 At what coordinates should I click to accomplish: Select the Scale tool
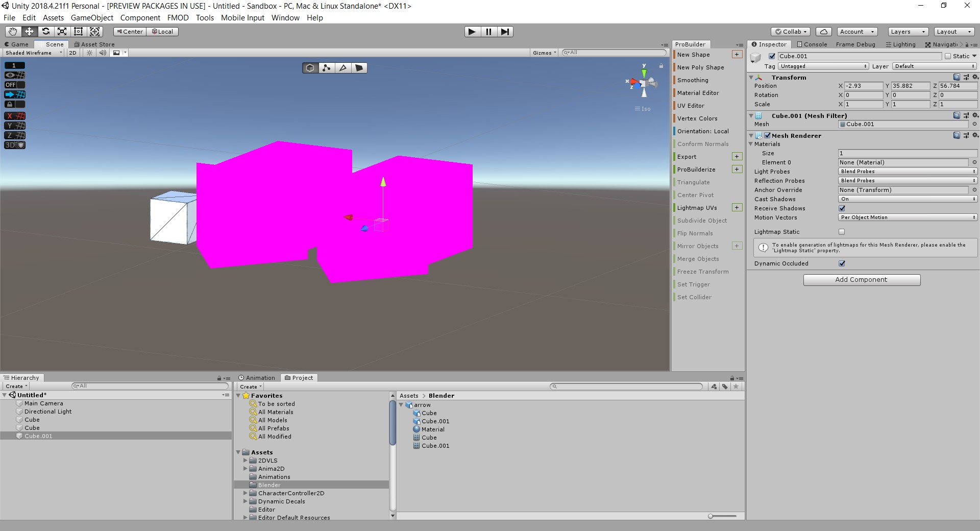62,31
